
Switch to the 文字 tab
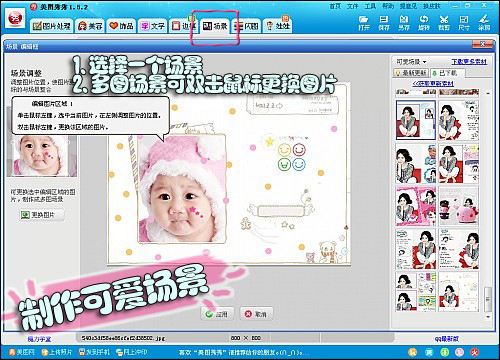click(x=153, y=26)
